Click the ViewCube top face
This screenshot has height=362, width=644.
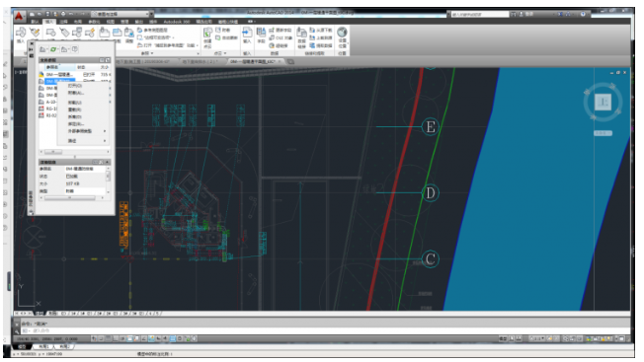click(603, 102)
